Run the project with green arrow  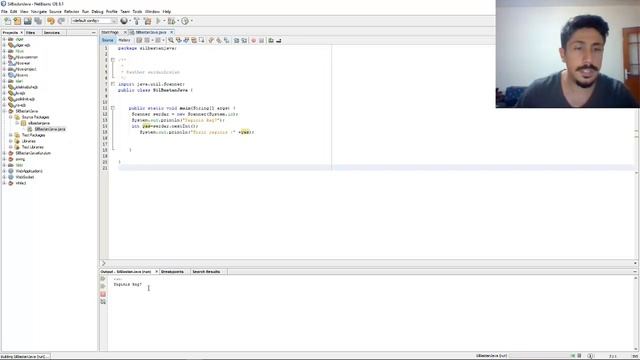click(x=158, y=21)
